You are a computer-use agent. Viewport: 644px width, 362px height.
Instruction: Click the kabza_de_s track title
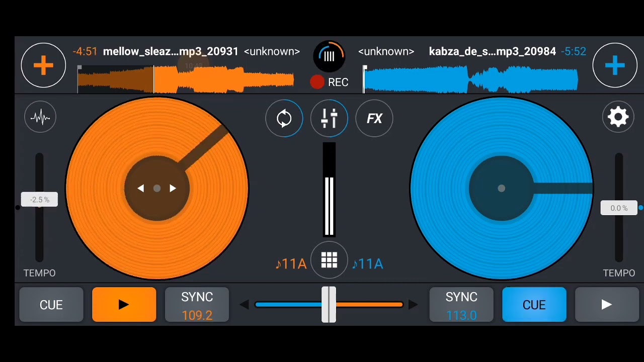(493, 52)
